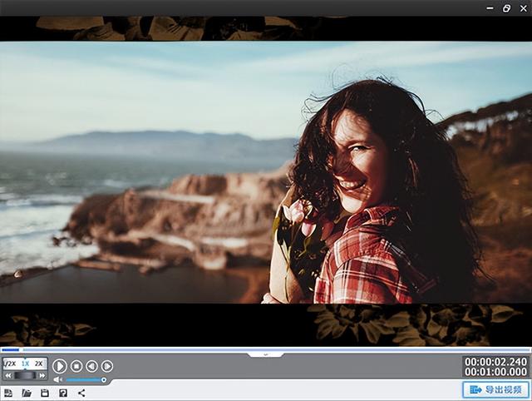Open the share icon
This screenshot has height=401, width=532.
[x=81, y=393]
